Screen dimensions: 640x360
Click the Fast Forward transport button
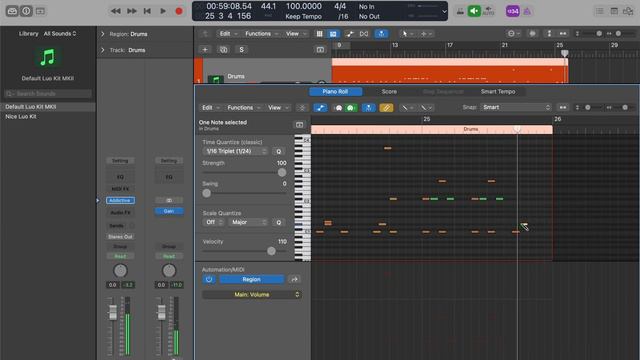131,11
